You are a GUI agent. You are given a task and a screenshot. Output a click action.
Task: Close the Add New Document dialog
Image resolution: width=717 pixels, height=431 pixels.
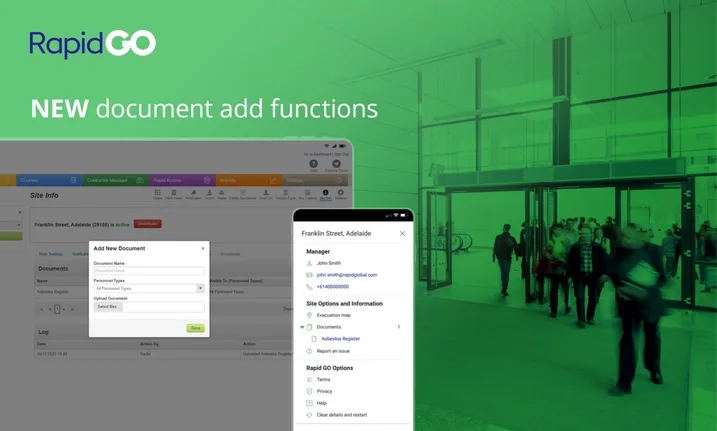coord(203,249)
